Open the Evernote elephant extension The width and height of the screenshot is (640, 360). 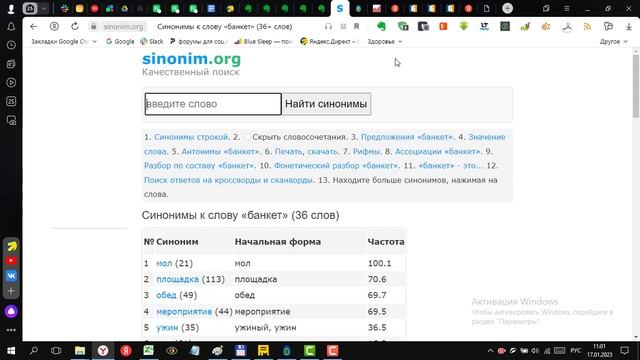coord(381,27)
